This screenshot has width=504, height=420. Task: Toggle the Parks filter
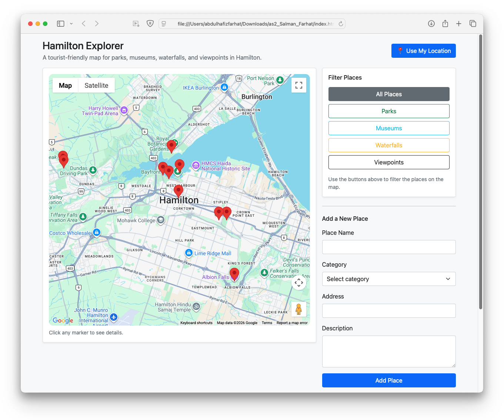(388, 111)
